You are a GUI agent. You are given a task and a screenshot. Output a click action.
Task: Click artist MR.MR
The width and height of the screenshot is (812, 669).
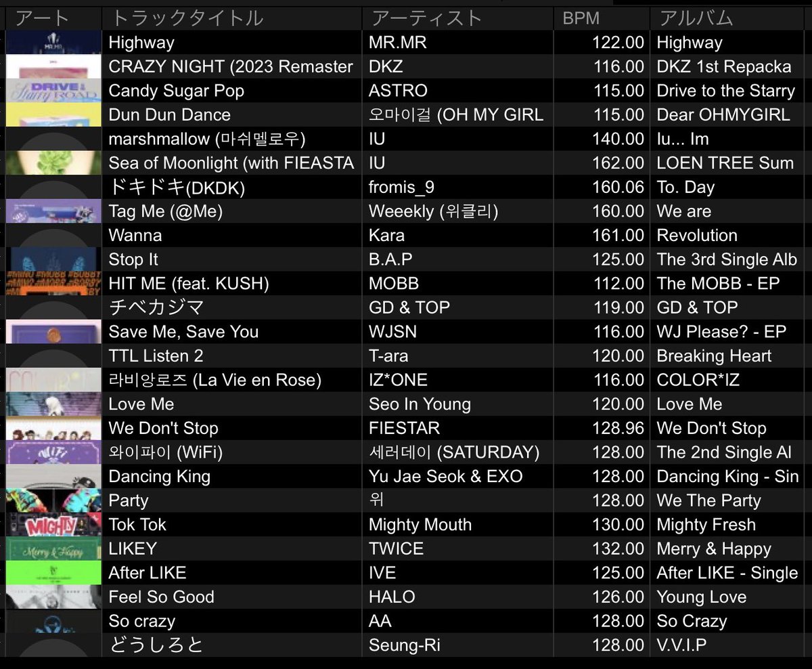[398, 43]
